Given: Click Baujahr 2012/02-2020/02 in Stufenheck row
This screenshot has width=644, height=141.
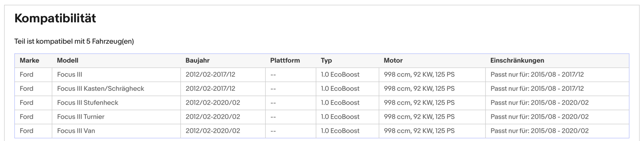Looking at the screenshot, I should 213,103.
